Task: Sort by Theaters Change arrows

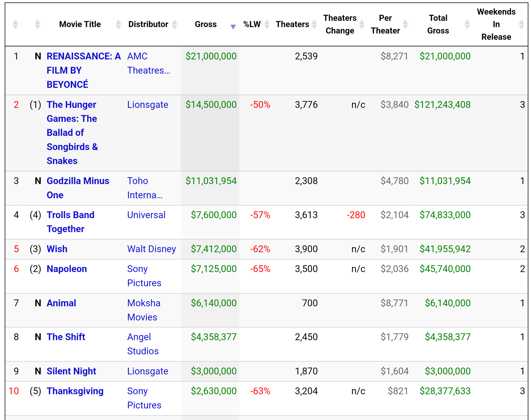Action: click(362, 24)
